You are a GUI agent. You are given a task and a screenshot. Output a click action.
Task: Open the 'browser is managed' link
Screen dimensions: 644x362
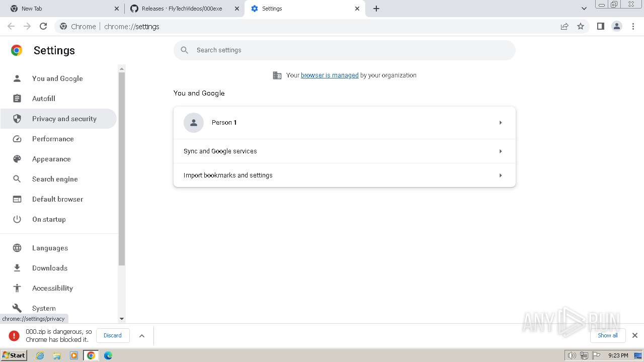point(330,75)
